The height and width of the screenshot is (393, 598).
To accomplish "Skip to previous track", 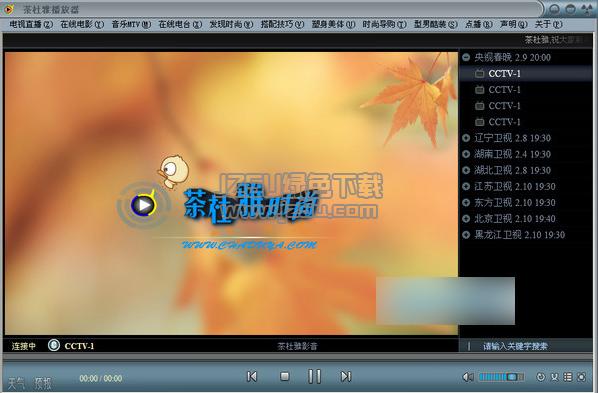I will pos(252,377).
